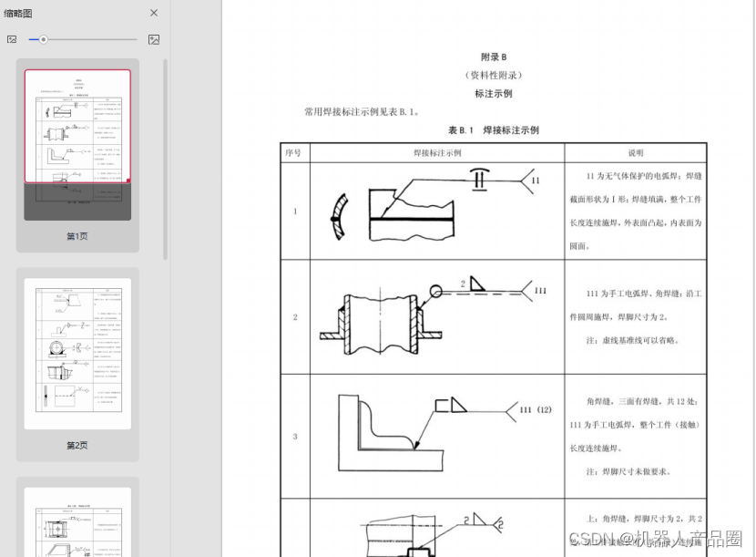Click the 焊接标注示例 column header
This screenshot has width=756, height=557.
pyautogui.click(x=437, y=153)
